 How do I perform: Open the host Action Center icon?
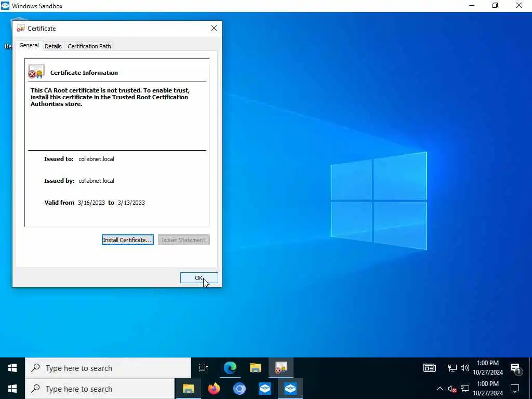click(x=515, y=389)
